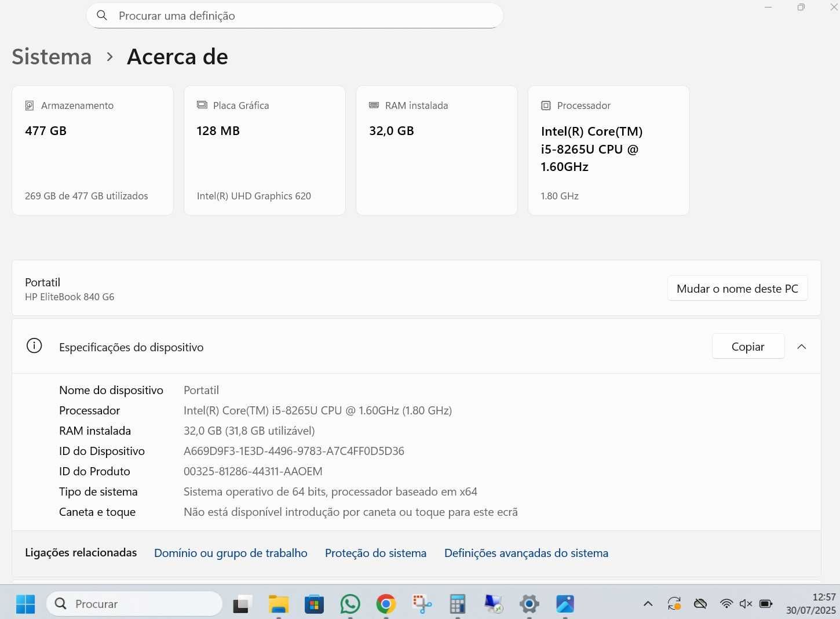Click the info icon beside Especificações do dispositivo
The image size is (840, 619).
coord(34,346)
